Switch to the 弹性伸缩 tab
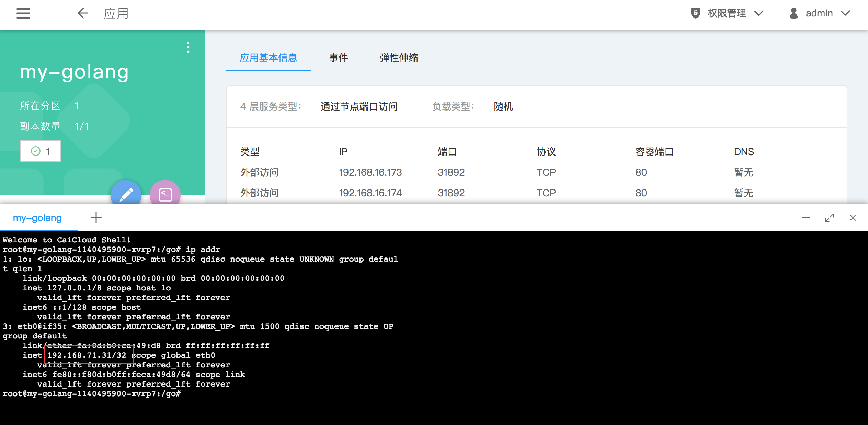Image resolution: width=868 pixels, height=425 pixels. pyautogui.click(x=399, y=58)
